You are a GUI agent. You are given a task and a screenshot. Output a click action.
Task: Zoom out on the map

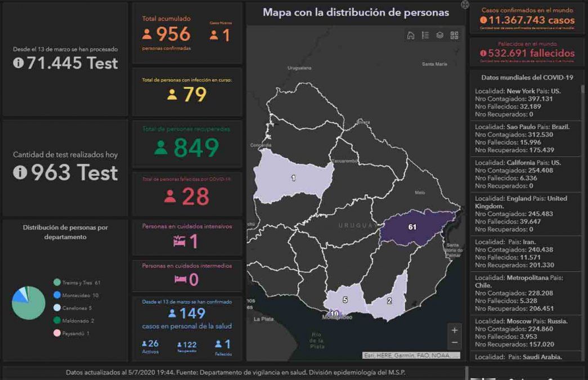[455, 343]
